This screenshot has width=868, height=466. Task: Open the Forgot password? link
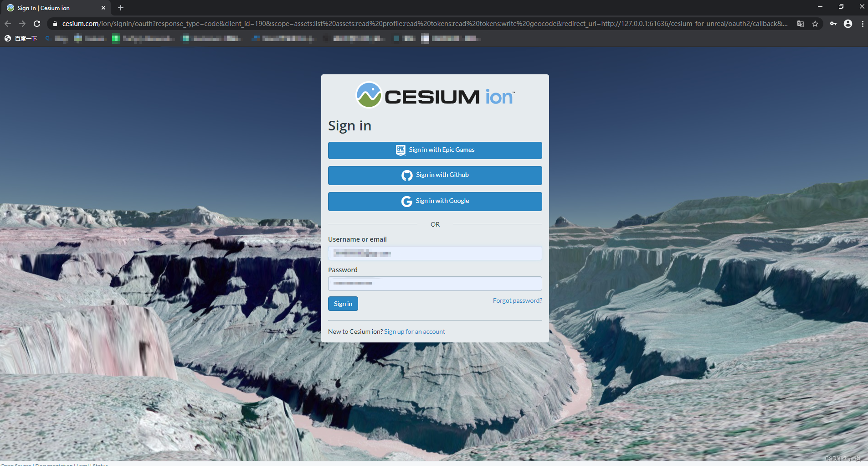pos(518,300)
